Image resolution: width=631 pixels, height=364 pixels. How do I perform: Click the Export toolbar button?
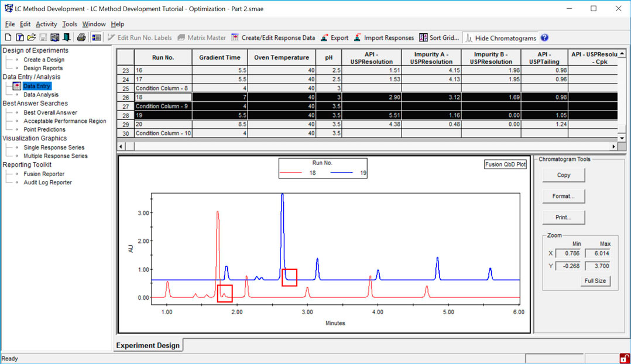coord(335,38)
